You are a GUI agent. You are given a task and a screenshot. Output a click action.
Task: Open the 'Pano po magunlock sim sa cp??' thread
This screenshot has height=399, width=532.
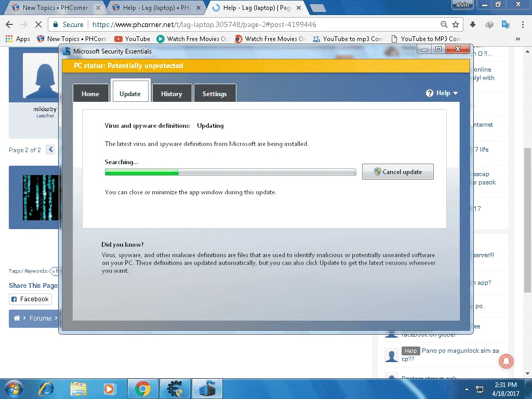coord(450,354)
